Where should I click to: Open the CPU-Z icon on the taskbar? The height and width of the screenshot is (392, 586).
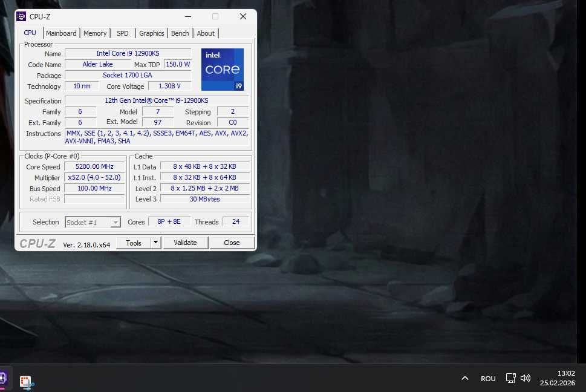click(x=3, y=378)
